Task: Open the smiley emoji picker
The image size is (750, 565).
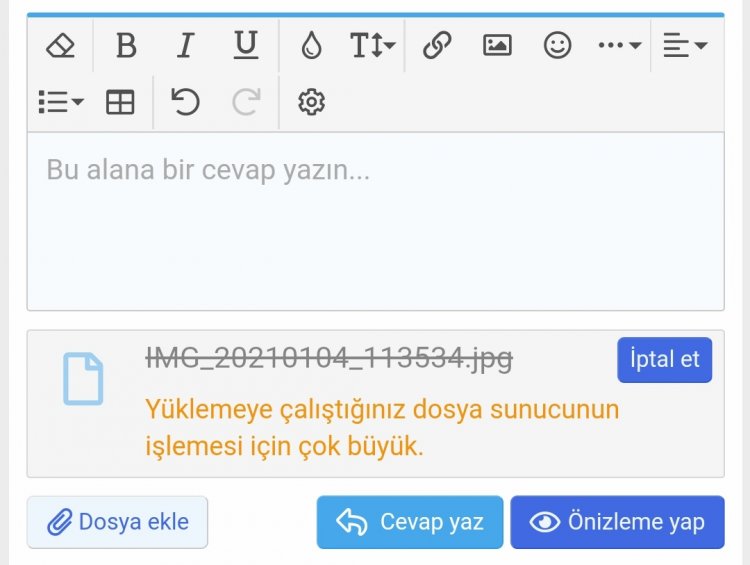Action: (557, 45)
